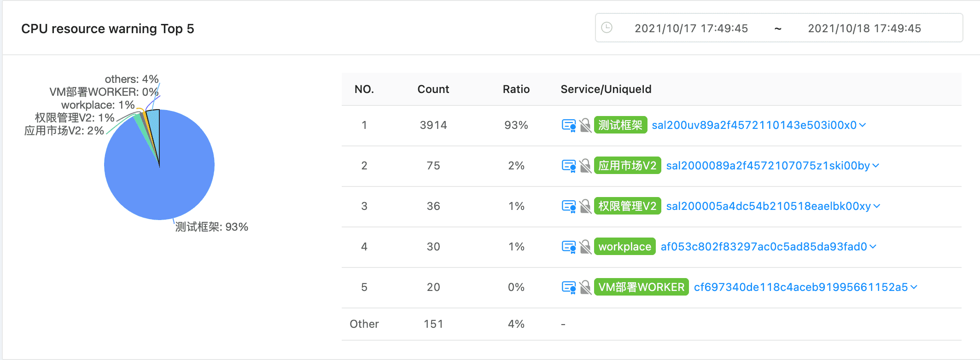Click the Count column header
This screenshot has width=980, height=360.
433,89
